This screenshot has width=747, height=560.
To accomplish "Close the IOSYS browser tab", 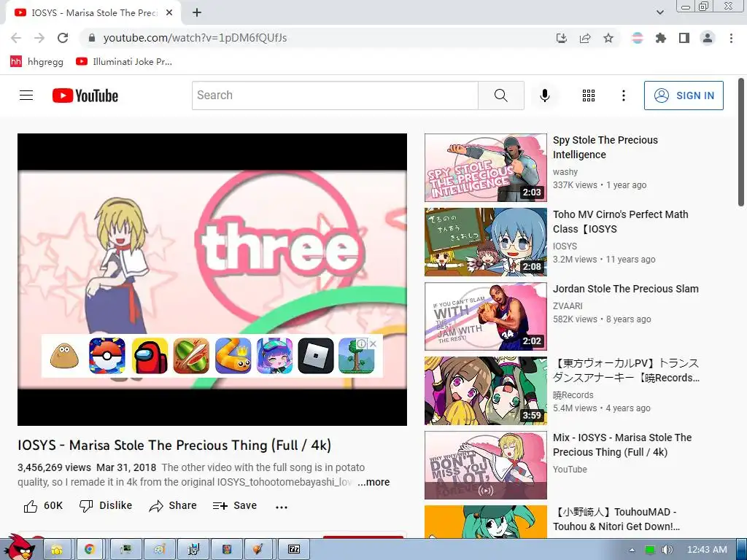I will 169,13.
